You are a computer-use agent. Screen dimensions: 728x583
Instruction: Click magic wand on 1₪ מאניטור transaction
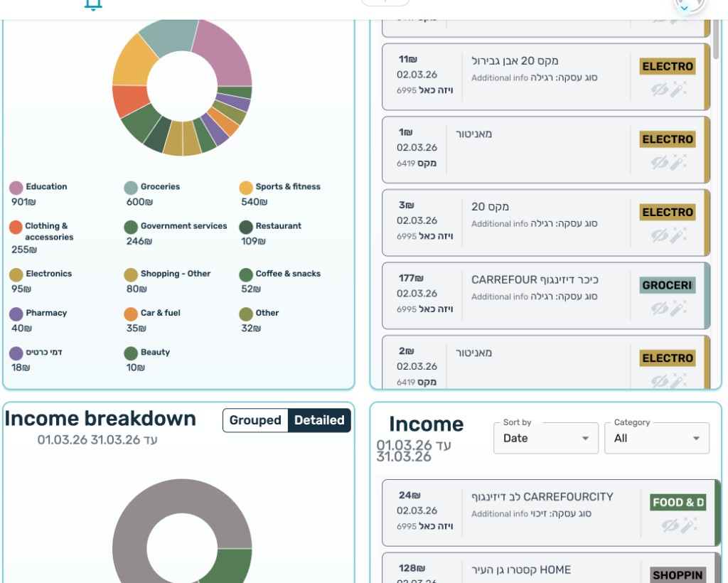pyautogui.click(x=679, y=163)
